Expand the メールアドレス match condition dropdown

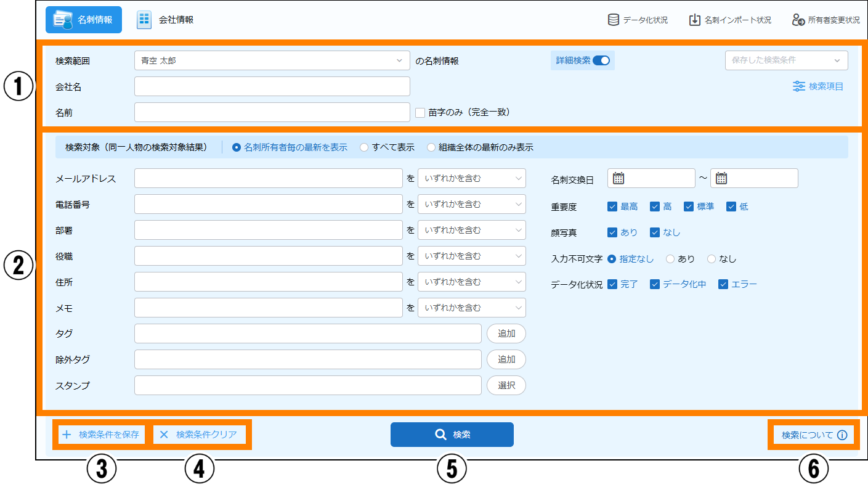tap(471, 179)
